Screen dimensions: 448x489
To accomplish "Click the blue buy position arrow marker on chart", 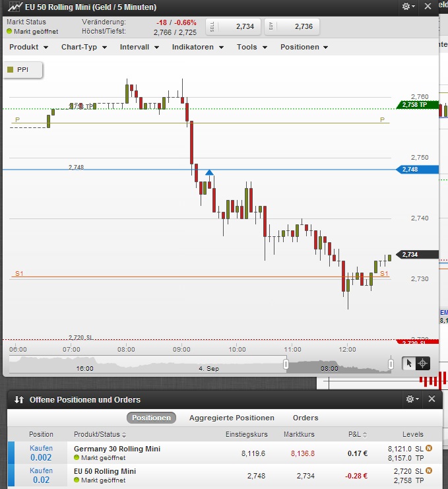I will 209,173.
